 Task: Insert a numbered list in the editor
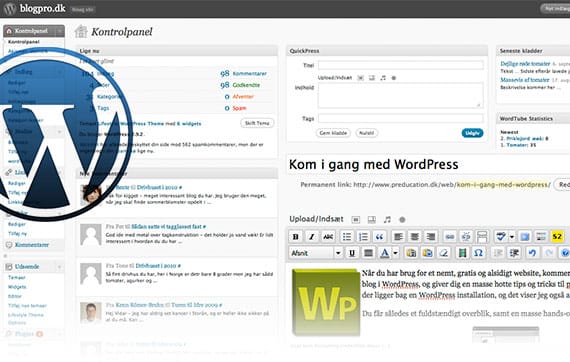point(363,237)
